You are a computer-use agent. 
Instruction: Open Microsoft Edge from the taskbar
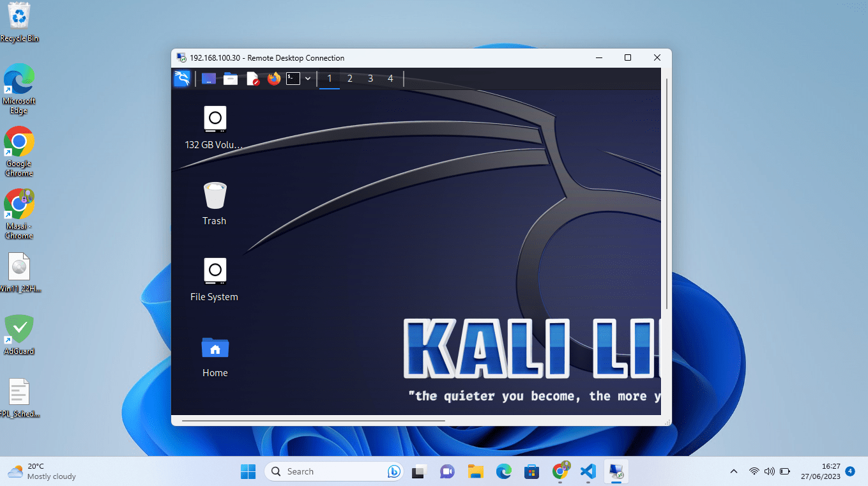coord(504,471)
